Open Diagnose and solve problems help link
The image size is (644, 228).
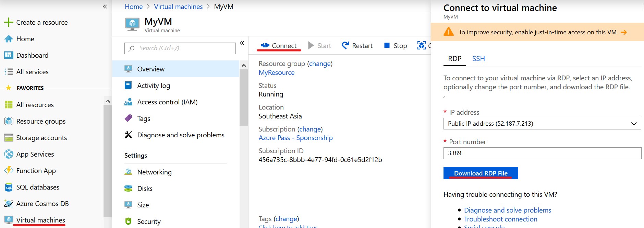click(x=508, y=210)
